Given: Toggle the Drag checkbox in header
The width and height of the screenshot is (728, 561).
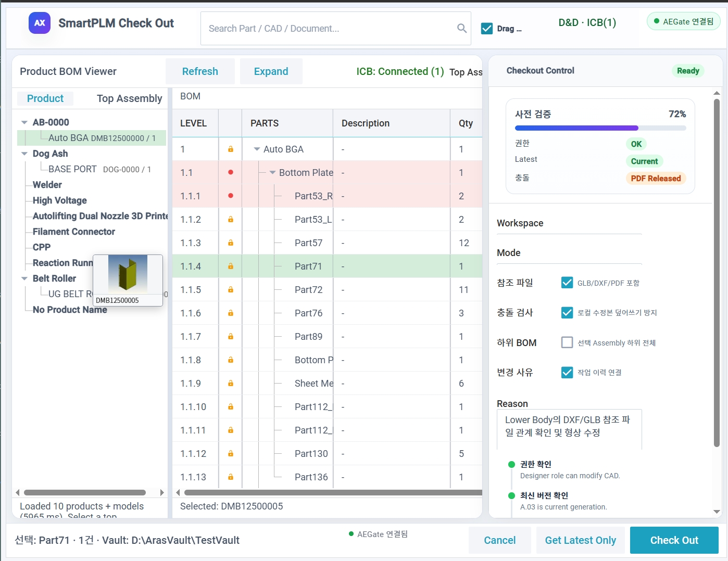Looking at the screenshot, I should (x=487, y=29).
